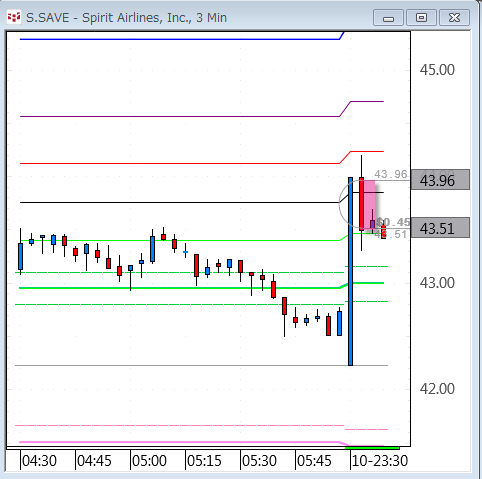Click the chart window app icon
This screenshot has height=479, width=482.
[14, 17]
